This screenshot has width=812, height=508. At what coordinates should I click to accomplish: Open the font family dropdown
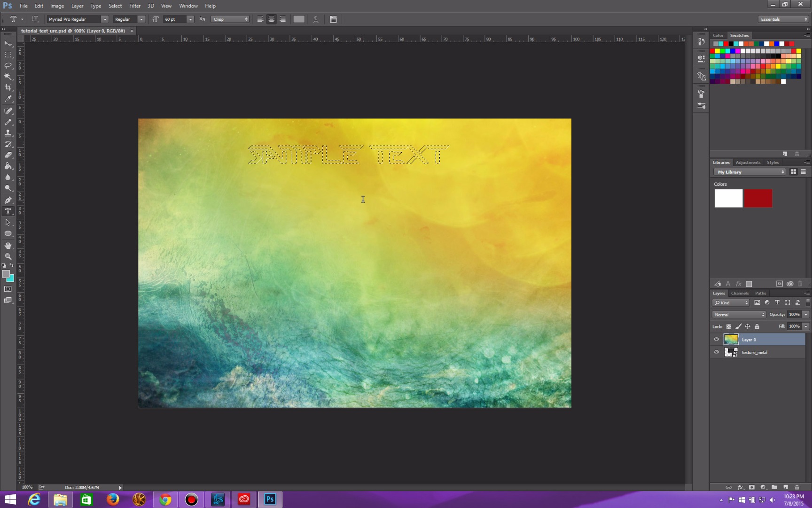[x=105, y=19]
